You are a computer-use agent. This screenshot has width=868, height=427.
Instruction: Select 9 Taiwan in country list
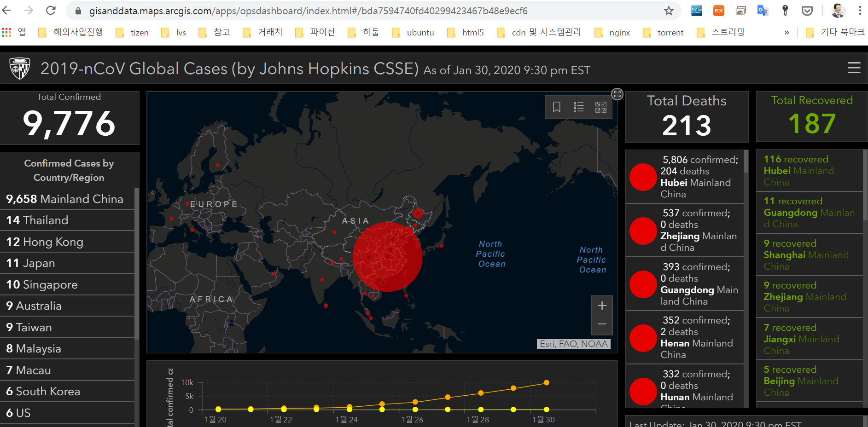coord(67,327)
